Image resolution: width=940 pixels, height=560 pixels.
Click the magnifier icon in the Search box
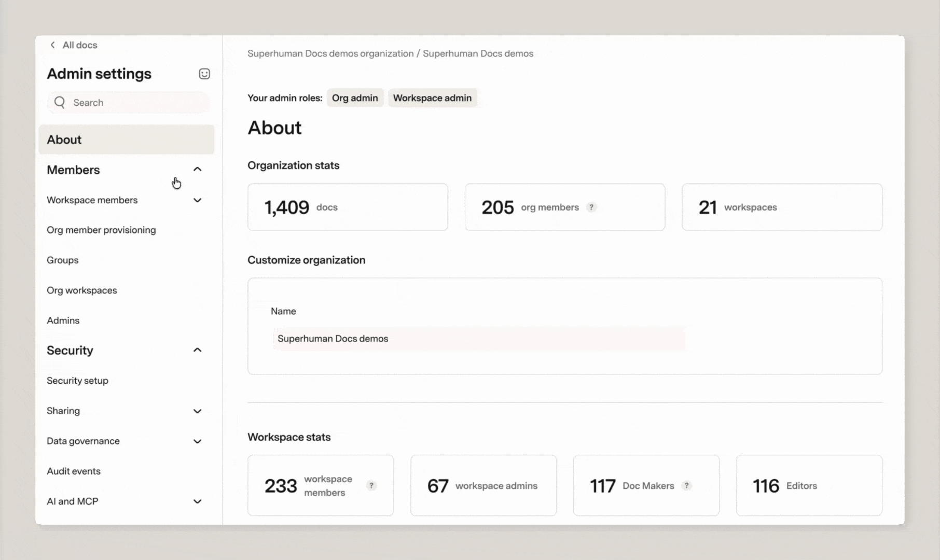[x=60, y=102]
